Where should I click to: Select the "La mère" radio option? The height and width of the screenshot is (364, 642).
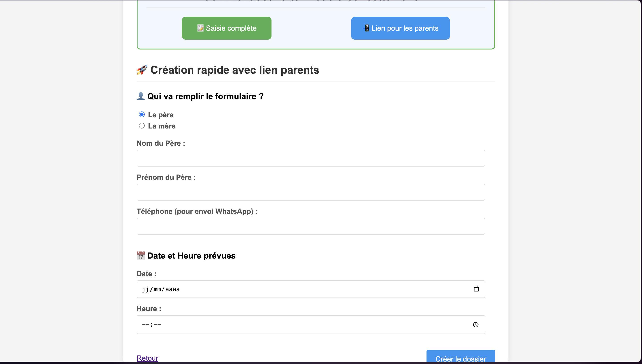pyautogui.click(x=142, y=126)
